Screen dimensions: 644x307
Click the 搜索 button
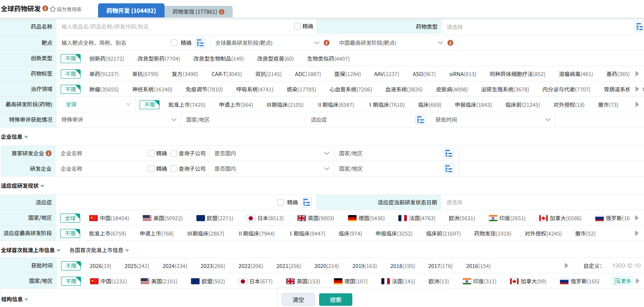coord(335,300)
